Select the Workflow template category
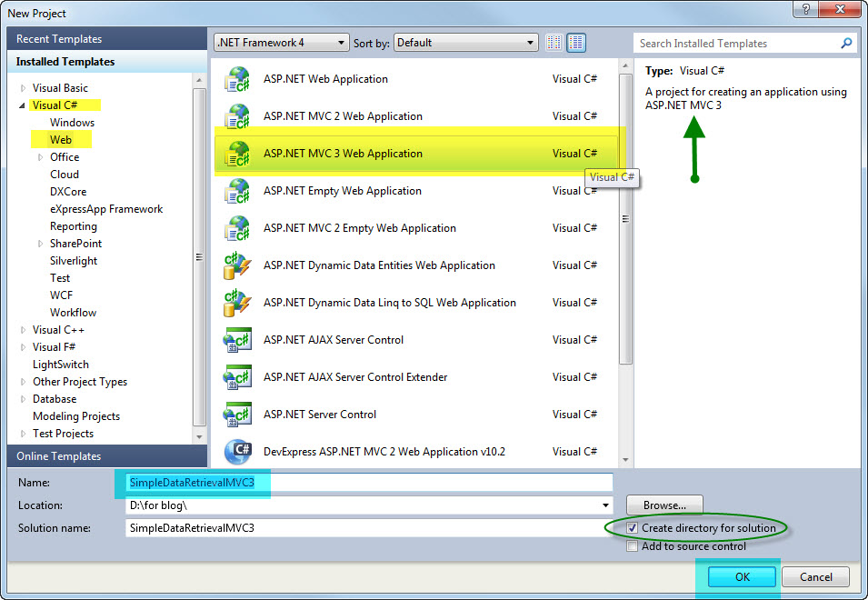This screenshot has height=600, width=868. click(73, 312)
